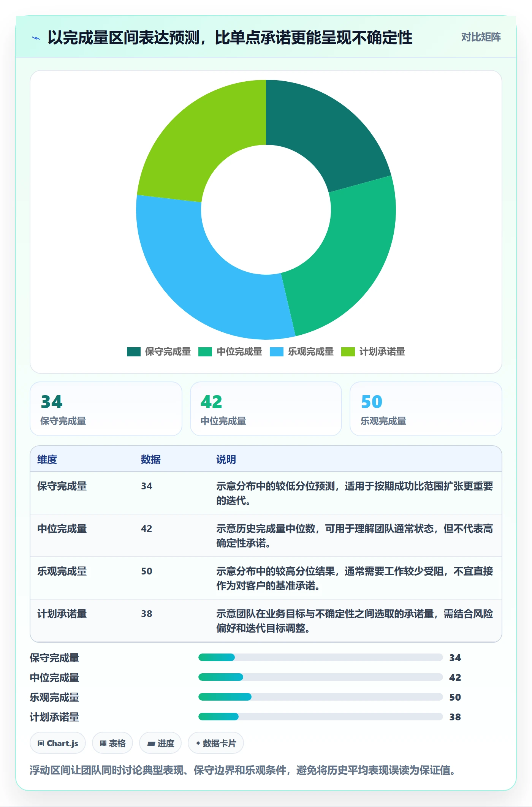Click the 对比矩阵 label in header
The width and height of the screenshot is (532, 807).
coord(481,37)
